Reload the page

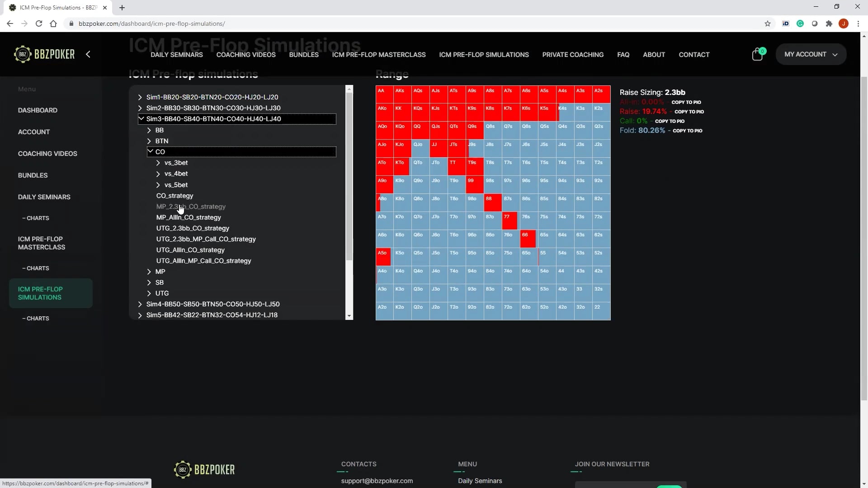39,23
